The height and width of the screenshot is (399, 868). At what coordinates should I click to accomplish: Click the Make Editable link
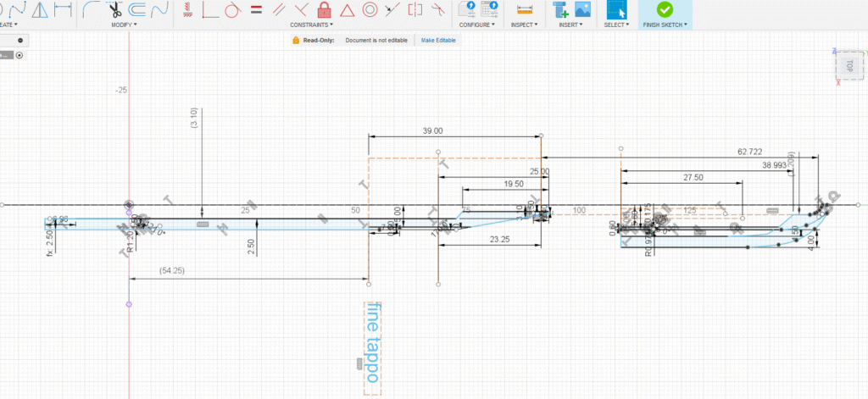pos(439,40)
